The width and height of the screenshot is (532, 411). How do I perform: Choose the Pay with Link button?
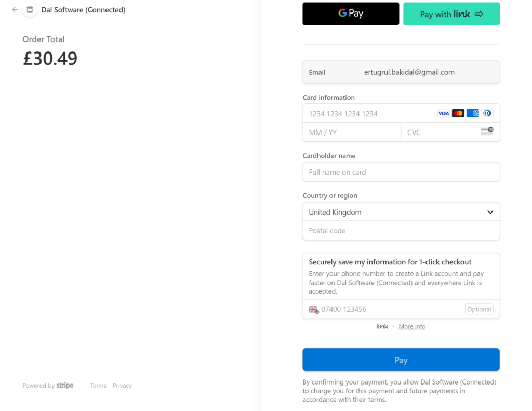[x=451, y=14]
